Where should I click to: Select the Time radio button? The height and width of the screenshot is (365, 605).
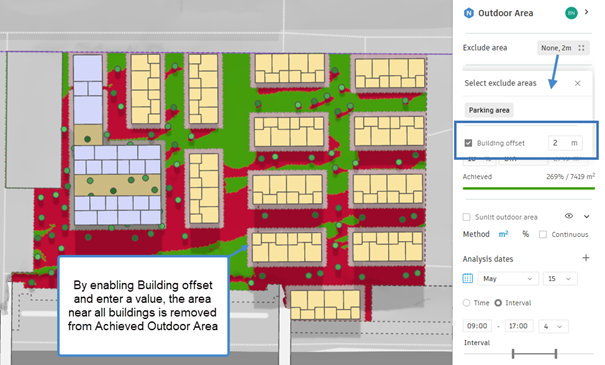click(466, 303)
